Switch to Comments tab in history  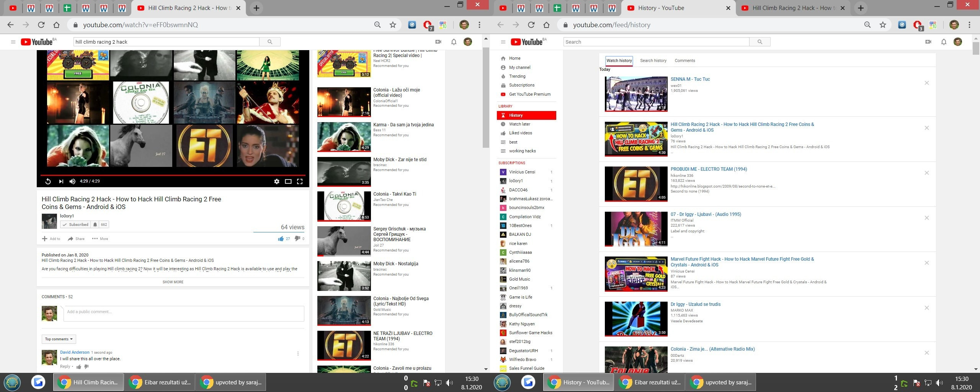(x=684, y=60)
